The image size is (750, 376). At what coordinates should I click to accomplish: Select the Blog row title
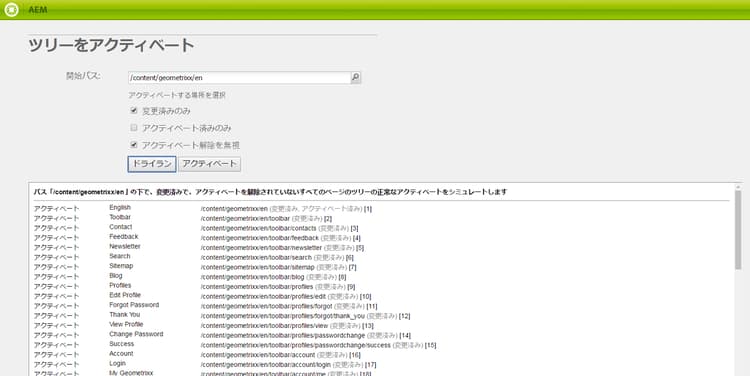click(116, 276)
